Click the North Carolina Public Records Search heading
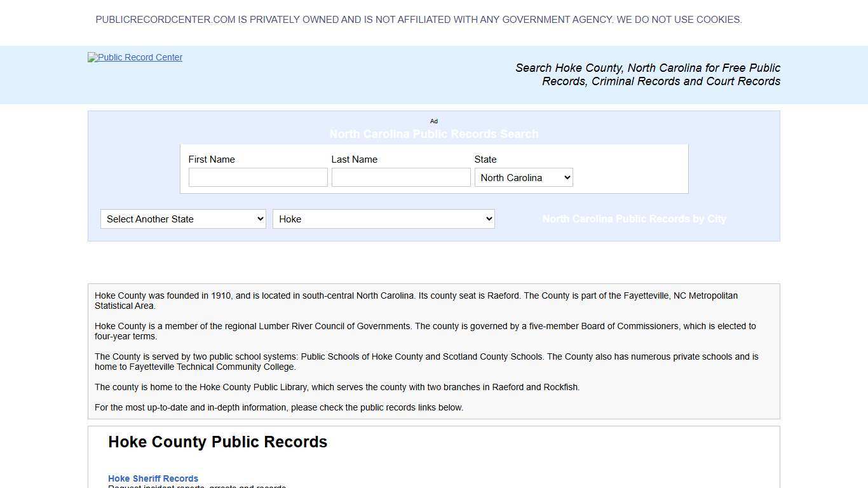This screenshot has width=868, height=488. click(434, 134)
